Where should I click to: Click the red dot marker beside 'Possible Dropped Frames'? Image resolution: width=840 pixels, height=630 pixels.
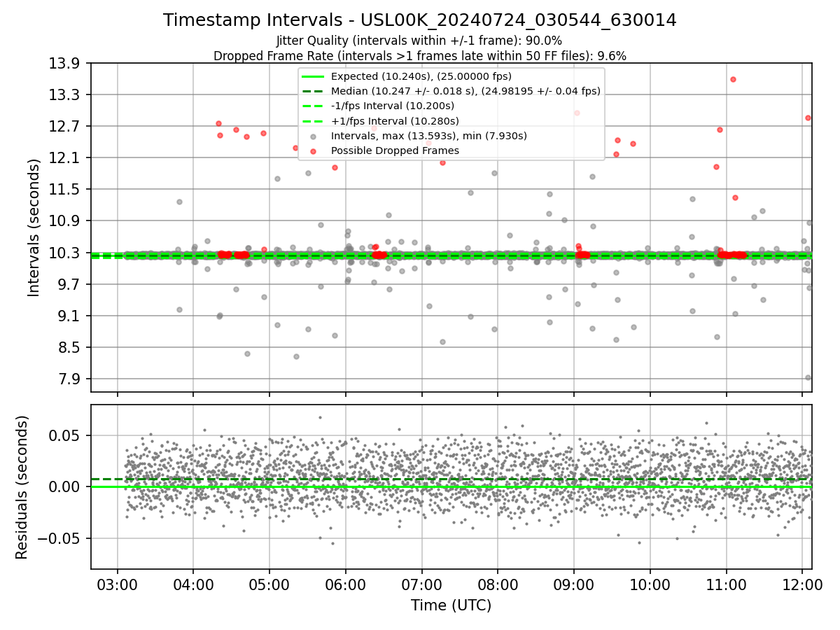click(x=313, y=150)
